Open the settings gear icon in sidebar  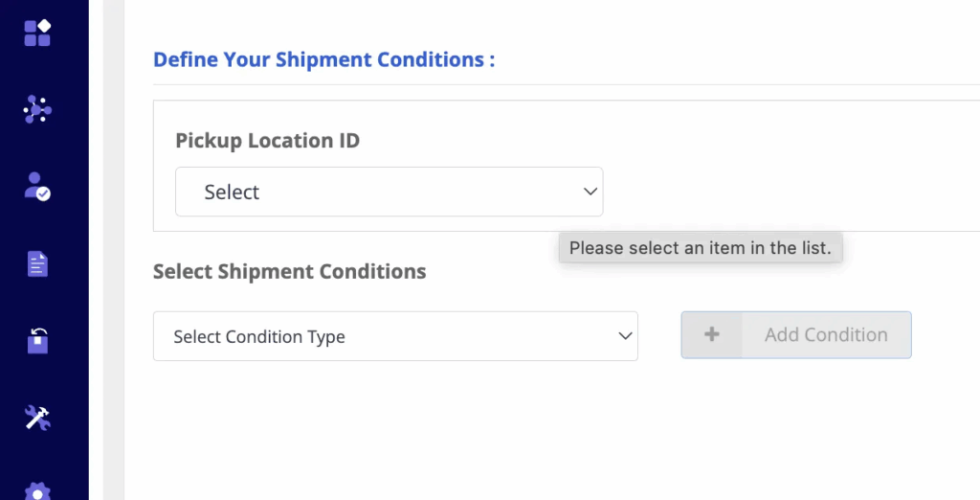click(37, 489)
